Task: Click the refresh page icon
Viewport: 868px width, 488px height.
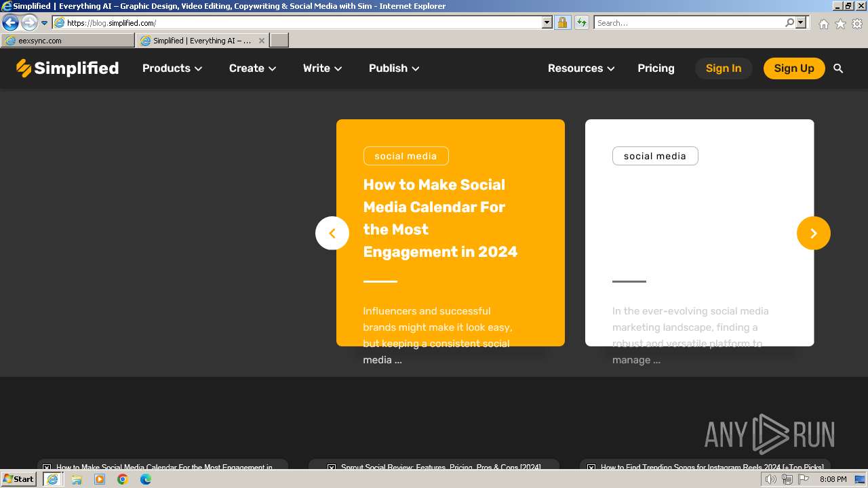Action: click(581, 22)
